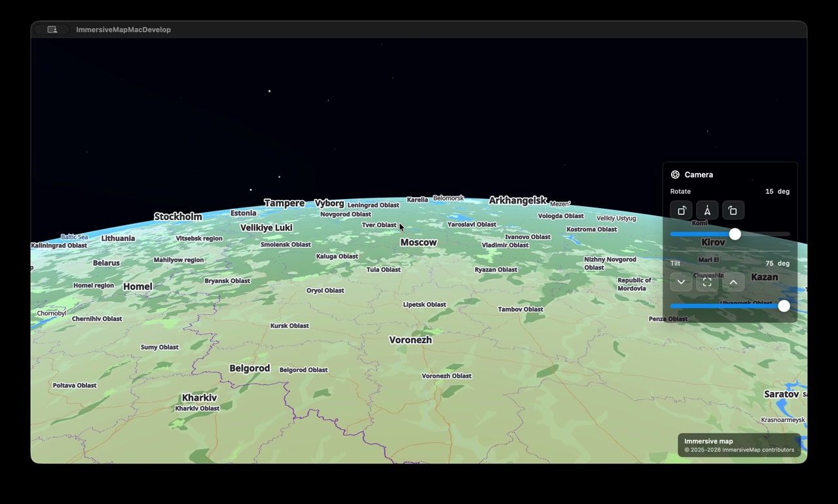
Task: Click the Lithuania country label
Action: 118,238
